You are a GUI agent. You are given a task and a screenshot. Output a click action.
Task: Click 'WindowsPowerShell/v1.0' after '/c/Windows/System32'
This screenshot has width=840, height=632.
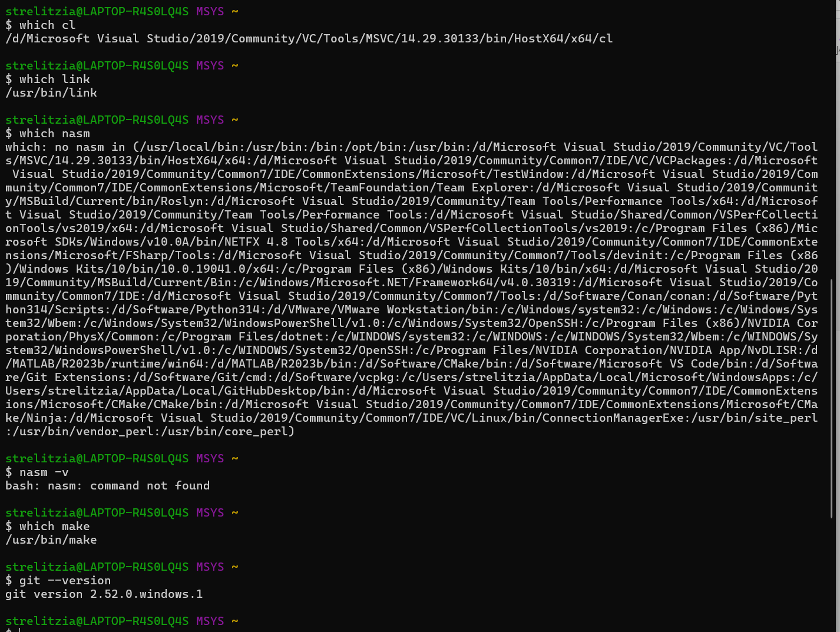(302, 323)
